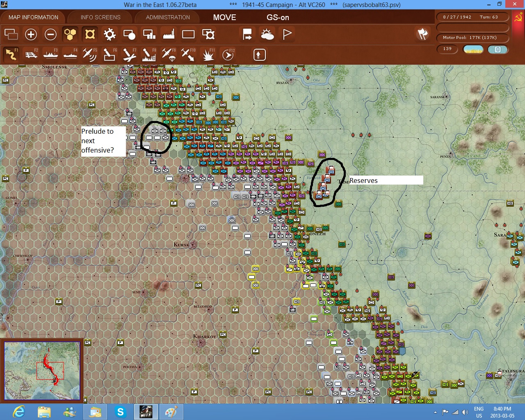
Task: Click the minimap thumbnail
Action: [42, 371]
